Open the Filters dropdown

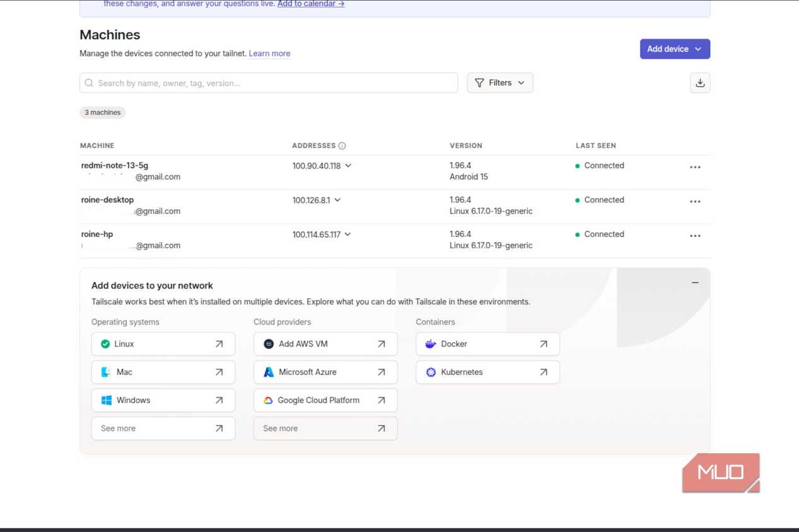(x=500, y=83)
